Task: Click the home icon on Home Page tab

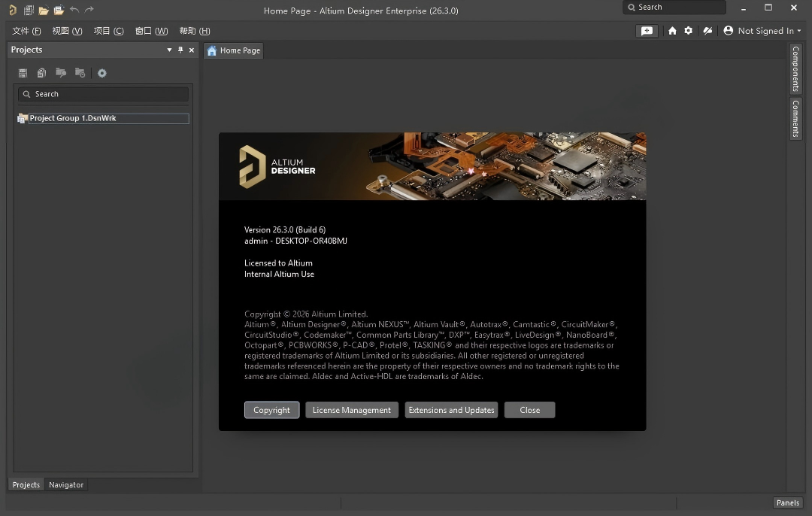Action: tap(212, 50)
